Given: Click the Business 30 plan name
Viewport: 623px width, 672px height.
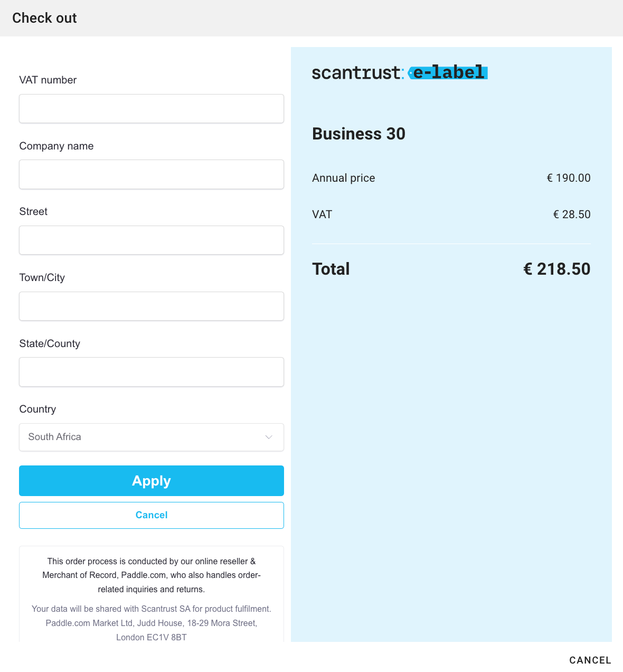Looking at the screenshot, I should click(358, 134).
